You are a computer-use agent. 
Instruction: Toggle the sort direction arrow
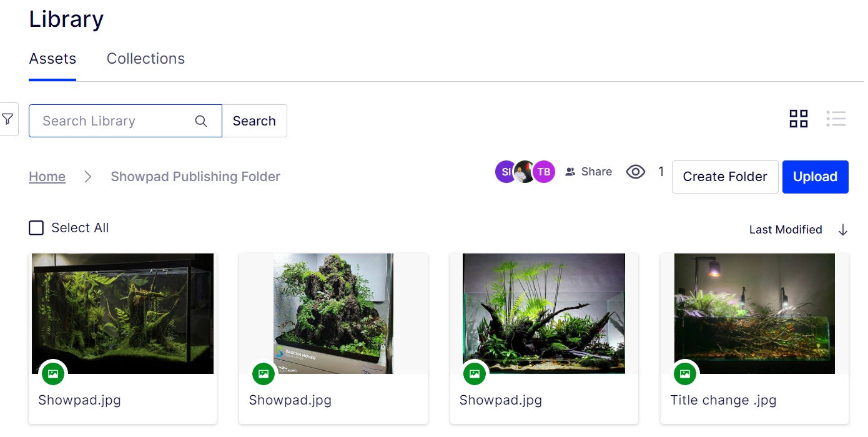[843, 229]
